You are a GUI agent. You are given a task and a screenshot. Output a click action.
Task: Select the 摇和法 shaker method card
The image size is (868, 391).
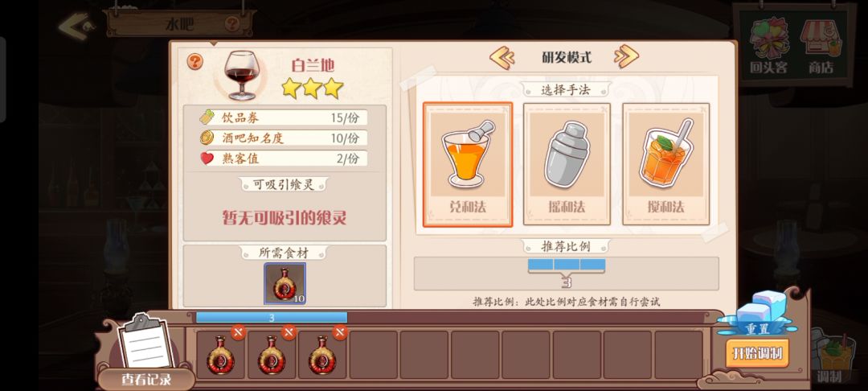(x=567, y=164)
